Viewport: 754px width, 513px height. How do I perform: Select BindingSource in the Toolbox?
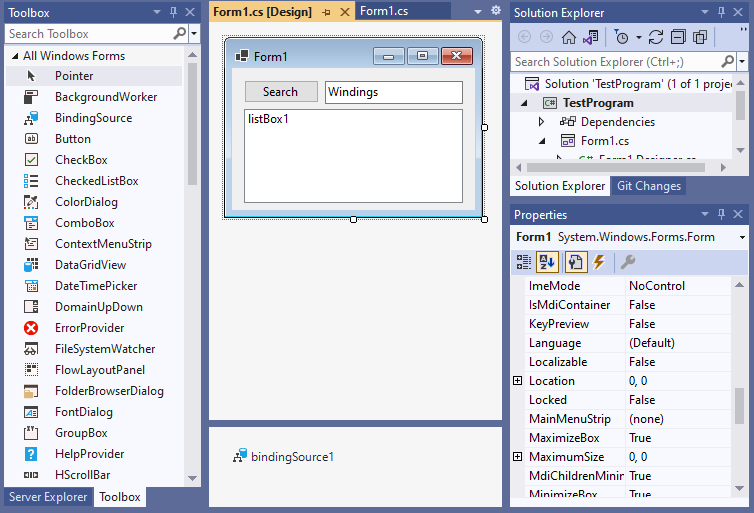94,118
